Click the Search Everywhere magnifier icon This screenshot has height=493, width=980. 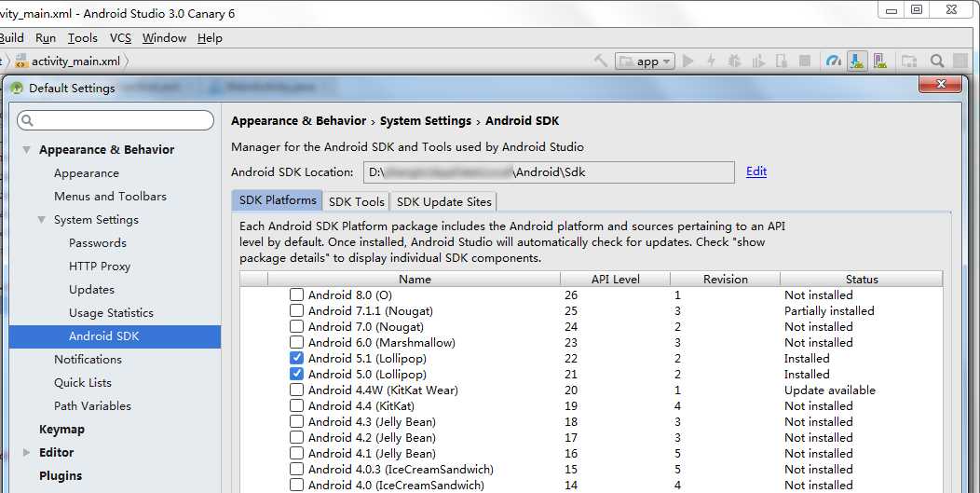tap(936, 61)
